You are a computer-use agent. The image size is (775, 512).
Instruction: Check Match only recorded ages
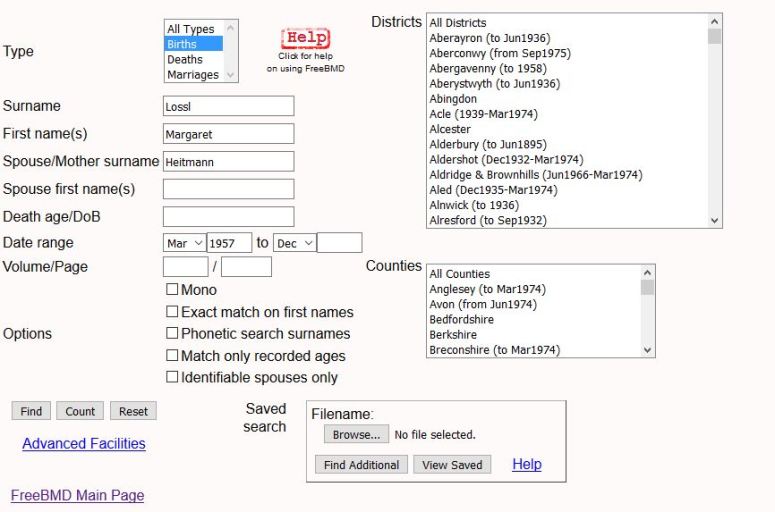pos(172,356)
